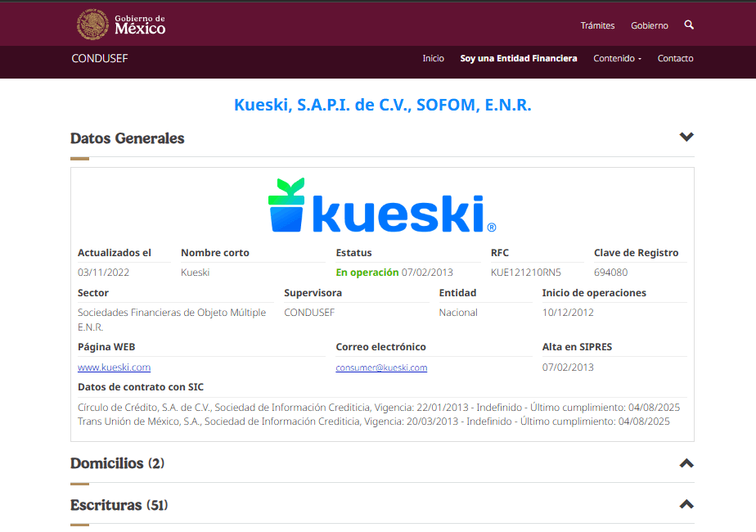Click the consumer@kueski.com email link

tap(381, 367)
